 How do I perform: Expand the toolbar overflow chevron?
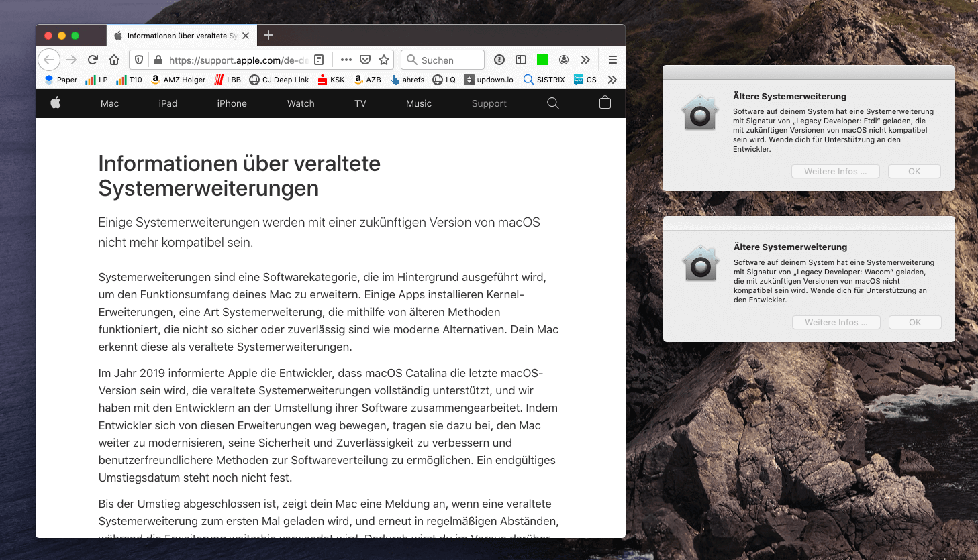(585, 60)
